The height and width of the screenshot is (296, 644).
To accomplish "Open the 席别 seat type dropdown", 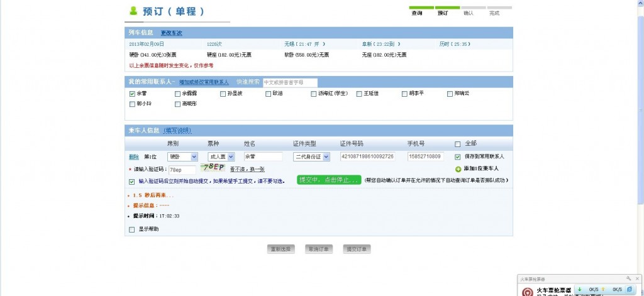I will 183,157.
